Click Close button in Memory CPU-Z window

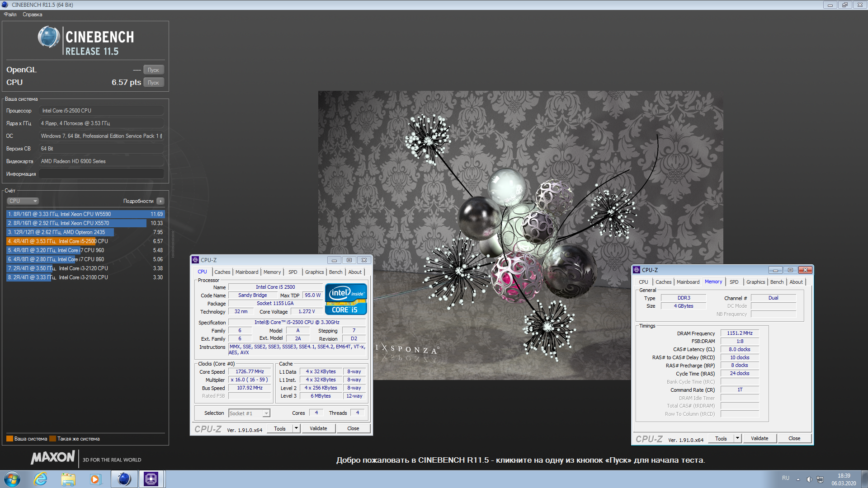point(794,438)
